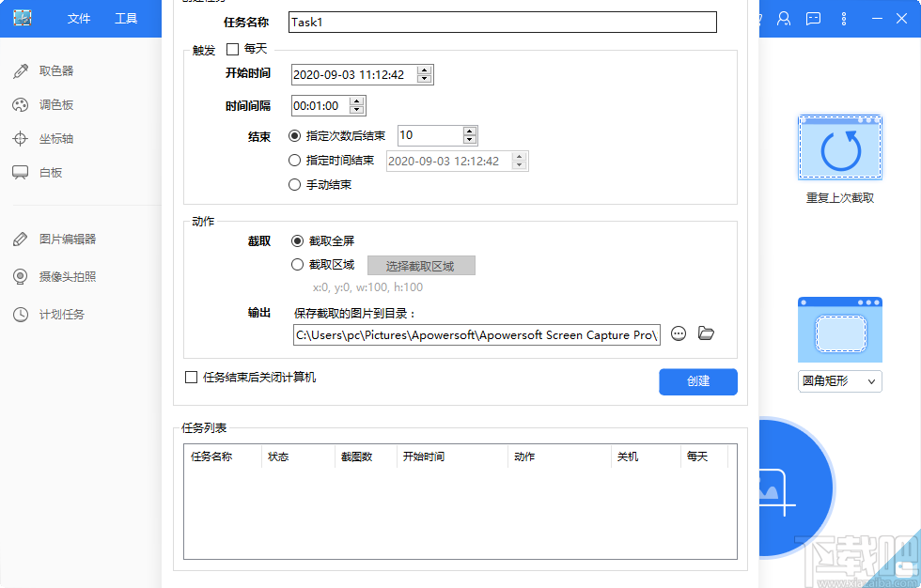Open the ellipsis browse options for save directory
921x588 pixels.
678,333
